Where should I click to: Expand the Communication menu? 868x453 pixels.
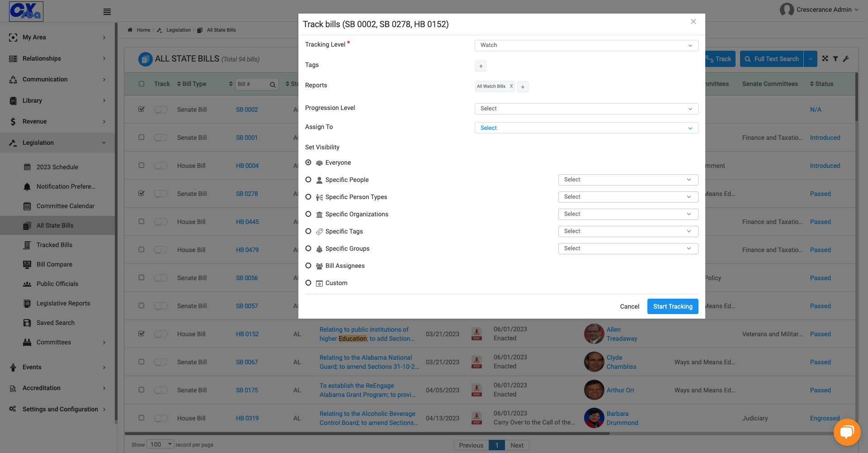point(58,79)
